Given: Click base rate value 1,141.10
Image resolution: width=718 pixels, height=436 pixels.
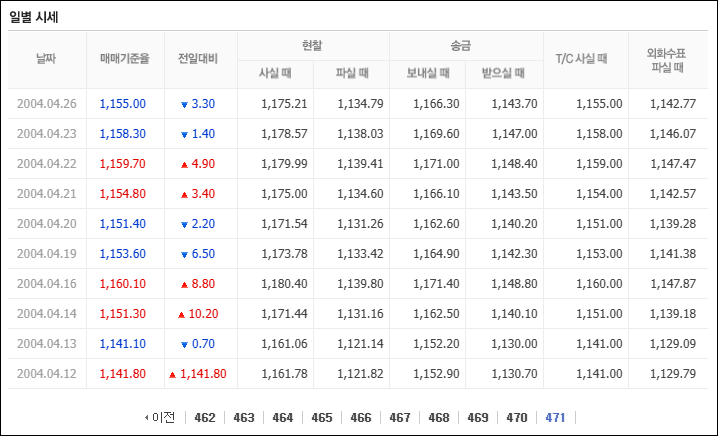Looking at the screenshot, I should click(123, 344).
